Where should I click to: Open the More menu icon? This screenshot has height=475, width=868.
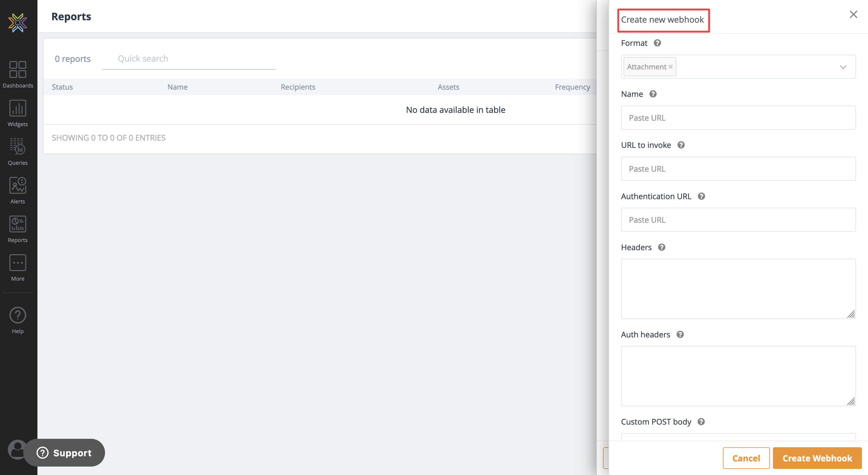pyautogui.click(x=18, y=263)
